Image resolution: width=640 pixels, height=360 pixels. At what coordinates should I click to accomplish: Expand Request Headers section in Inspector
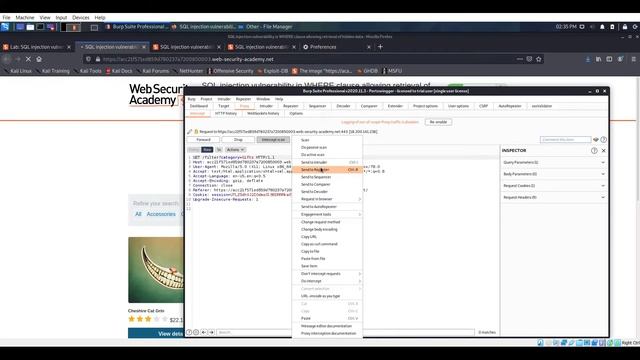point(554,197)
